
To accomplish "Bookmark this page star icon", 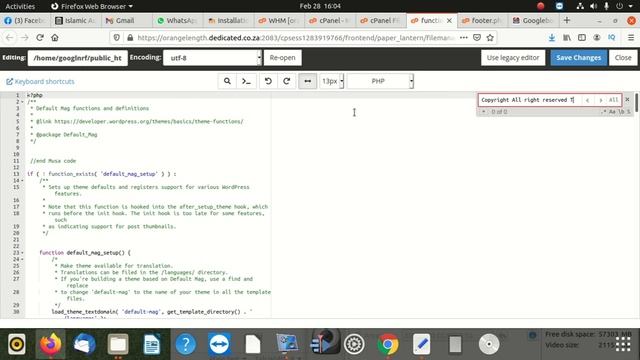I will (x=490, y=38).
